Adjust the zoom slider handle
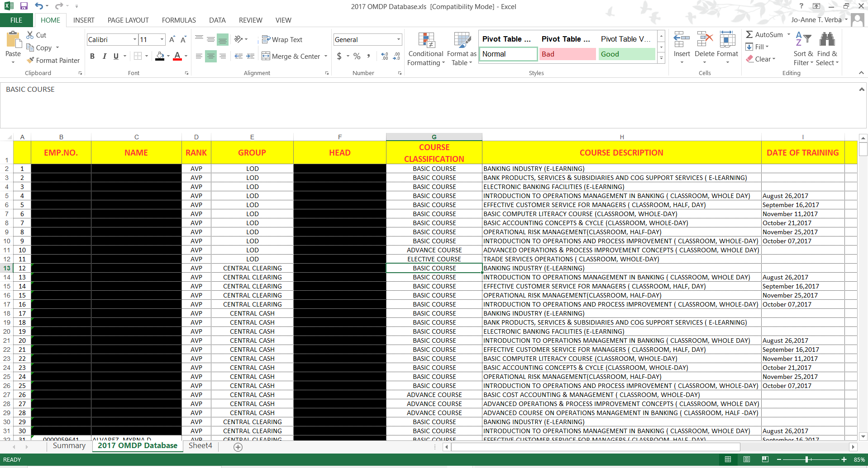This screenshot has width=868, height=468. [806, 459]
